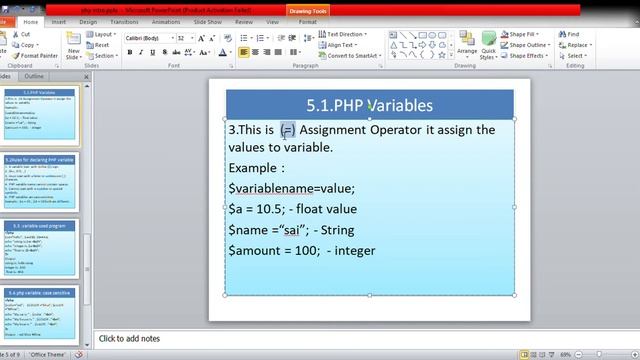Screen dimensions: 640x360
Task: Open the Font dialog launcher
Action: click(x=231, y=66)
